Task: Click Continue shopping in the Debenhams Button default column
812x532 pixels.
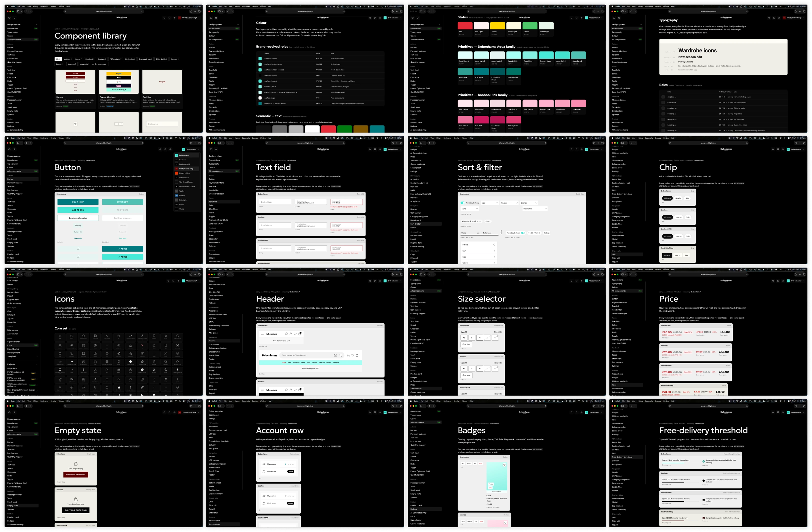Action: 78,218
